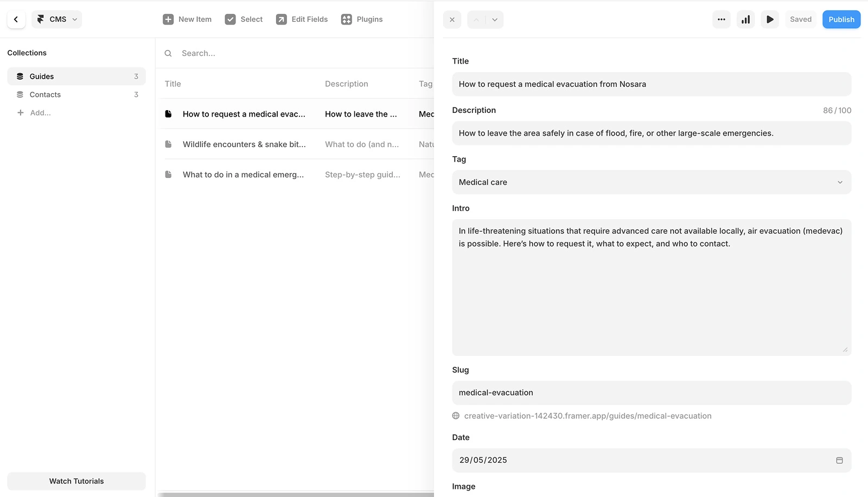
Task: Open the date picker calendar icon
Action: 839,460
